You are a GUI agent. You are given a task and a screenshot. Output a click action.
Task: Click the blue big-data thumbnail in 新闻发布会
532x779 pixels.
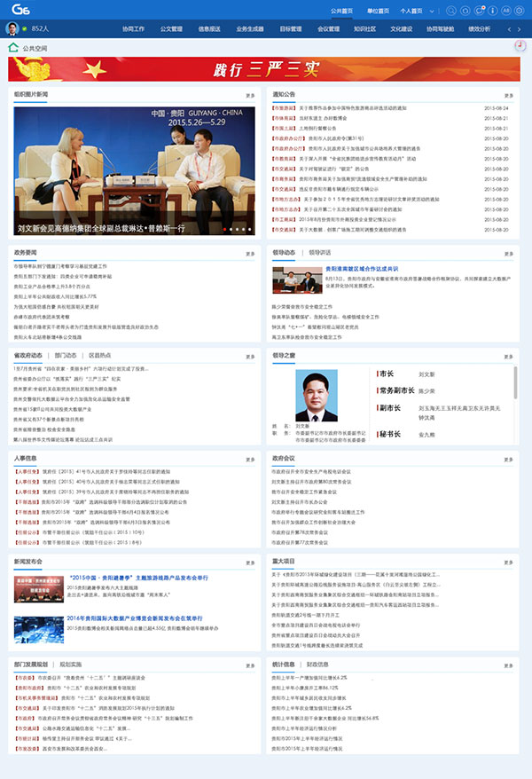point(39,630)
